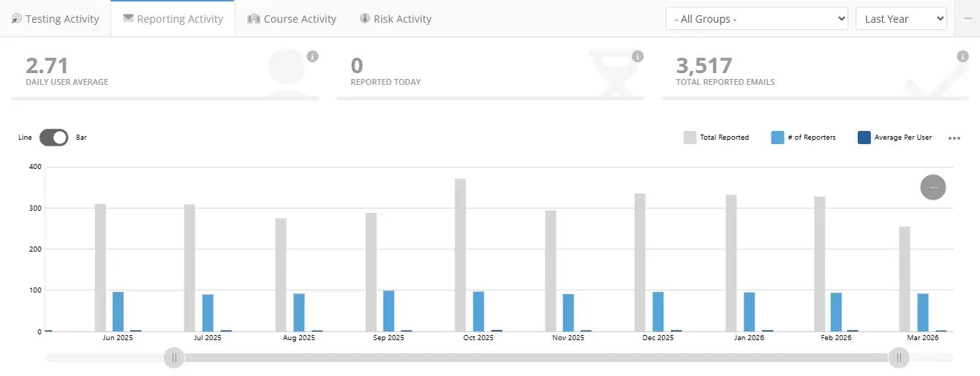Toggle Total Reported series in legend
Image resolution: width=980 pixels, height=376 pixels.
click(x=716, y=138)
